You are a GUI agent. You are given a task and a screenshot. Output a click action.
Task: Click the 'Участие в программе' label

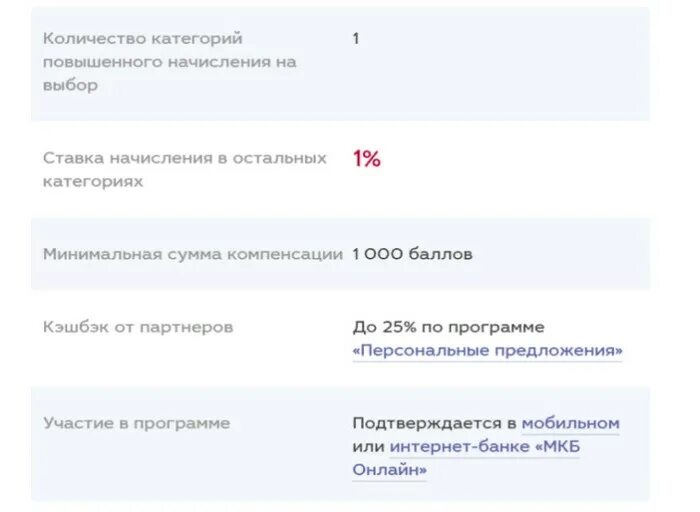click(137, 423)
